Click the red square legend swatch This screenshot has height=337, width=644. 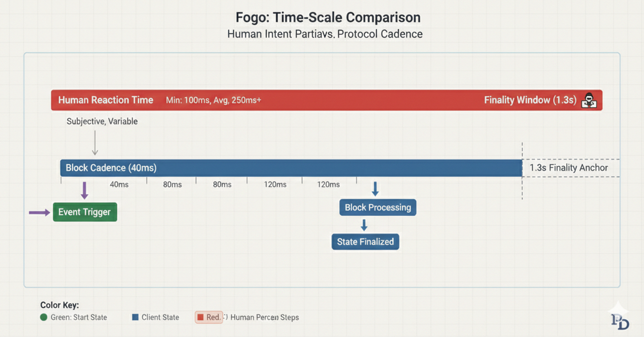(x=200, y=317)
